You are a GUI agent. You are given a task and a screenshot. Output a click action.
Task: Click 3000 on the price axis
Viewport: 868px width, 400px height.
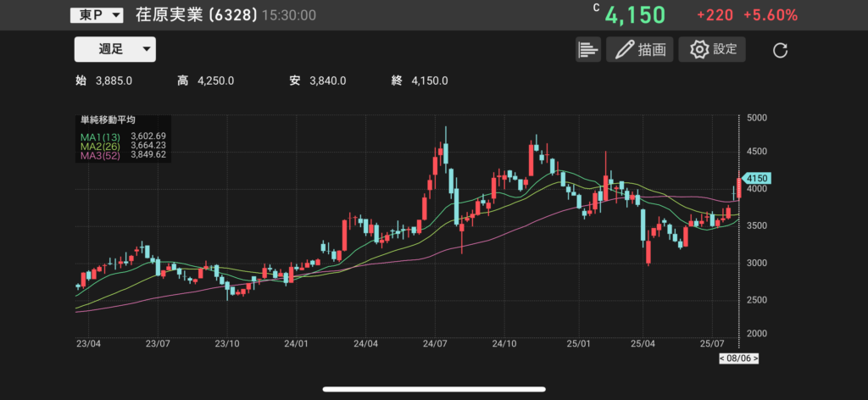[x=756, y=263]
